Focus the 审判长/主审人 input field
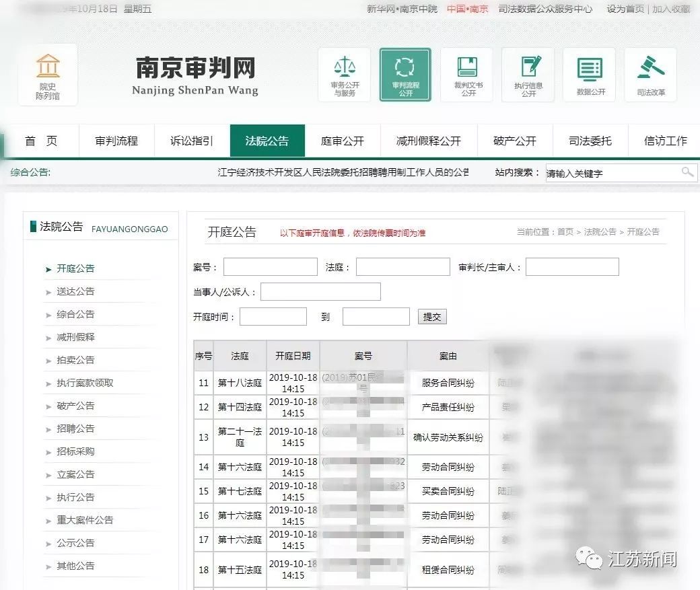 click(x=572, y=267)
